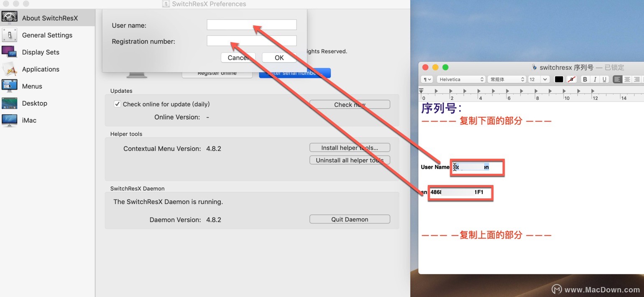The height and width of the screenshot is (297, 644).
Task: Close the TextEdit switchresx 序列号 window
Action: pos(425,67)
